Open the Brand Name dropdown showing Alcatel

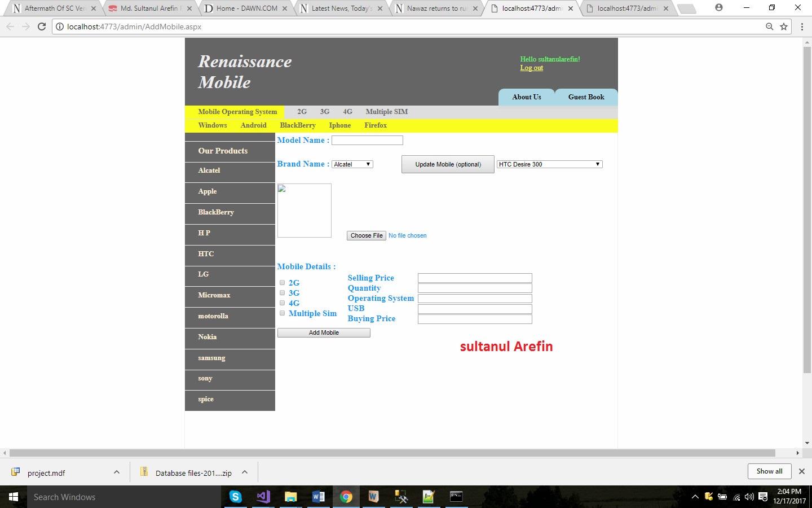(352, 164)
